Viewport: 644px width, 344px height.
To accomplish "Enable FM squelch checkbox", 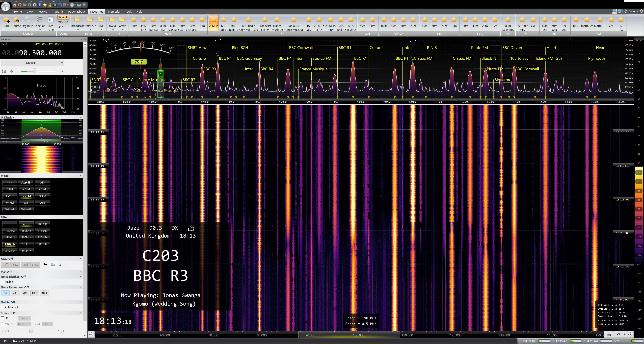I will pos(3,318).
